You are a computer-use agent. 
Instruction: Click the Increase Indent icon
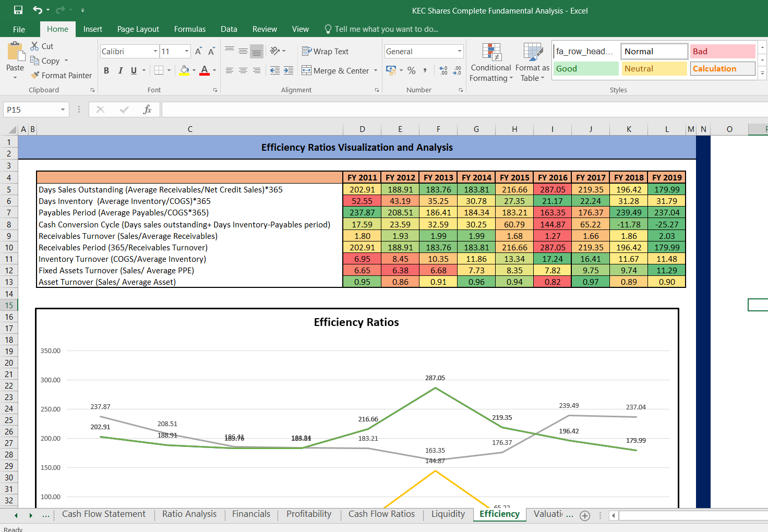(289, 70)
